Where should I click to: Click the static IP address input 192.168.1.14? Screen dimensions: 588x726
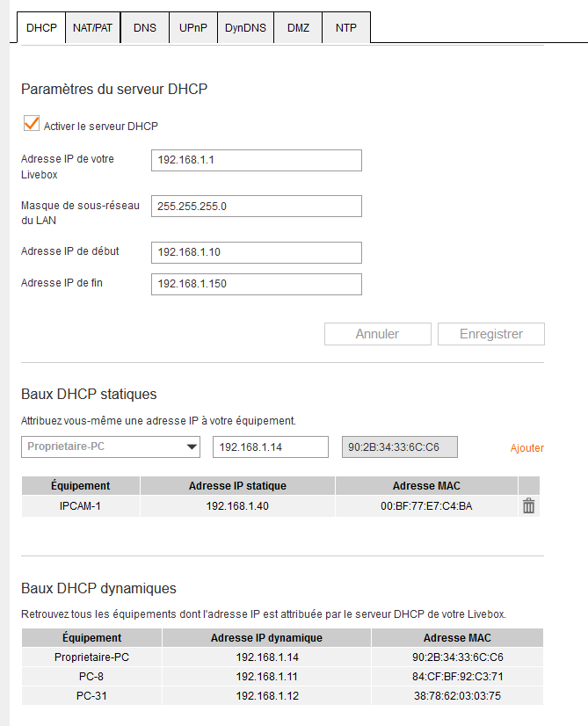coord(270,447)
